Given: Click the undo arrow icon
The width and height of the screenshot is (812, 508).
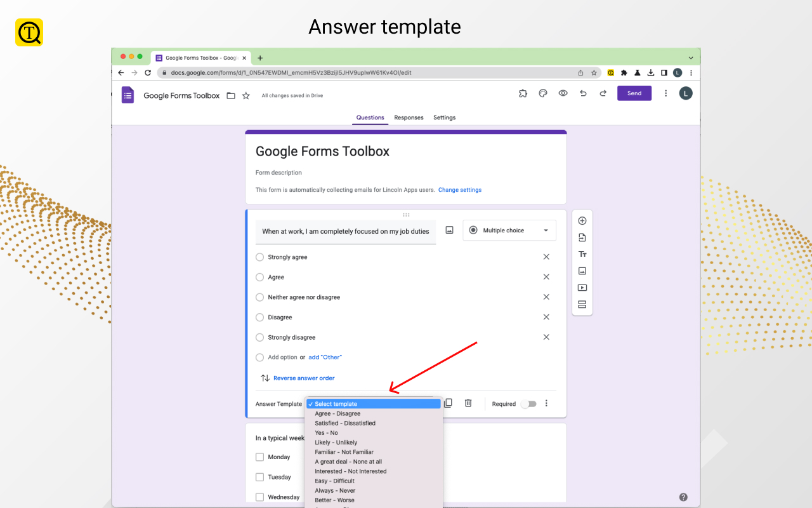Looking at the screenshot, I should tap(583, 93).
